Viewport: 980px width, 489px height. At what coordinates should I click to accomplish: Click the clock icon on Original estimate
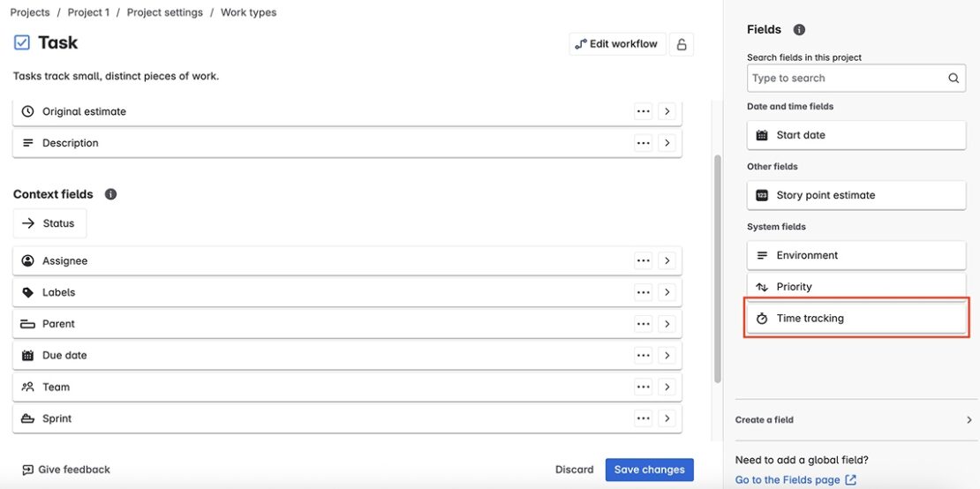pyautogui.click(x=27, y=111)
